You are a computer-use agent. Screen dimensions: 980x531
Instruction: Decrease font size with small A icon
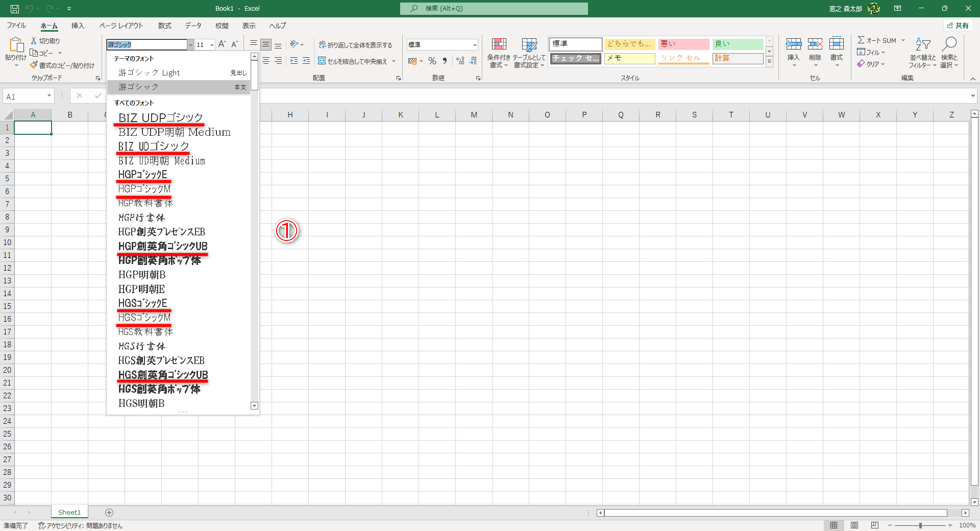(235, 44)
